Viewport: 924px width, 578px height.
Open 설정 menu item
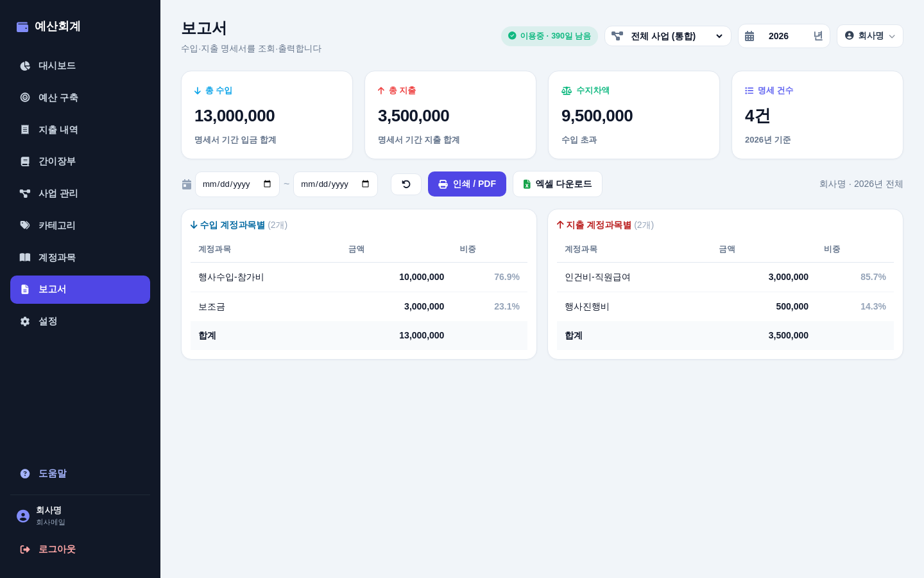point(80,321)
